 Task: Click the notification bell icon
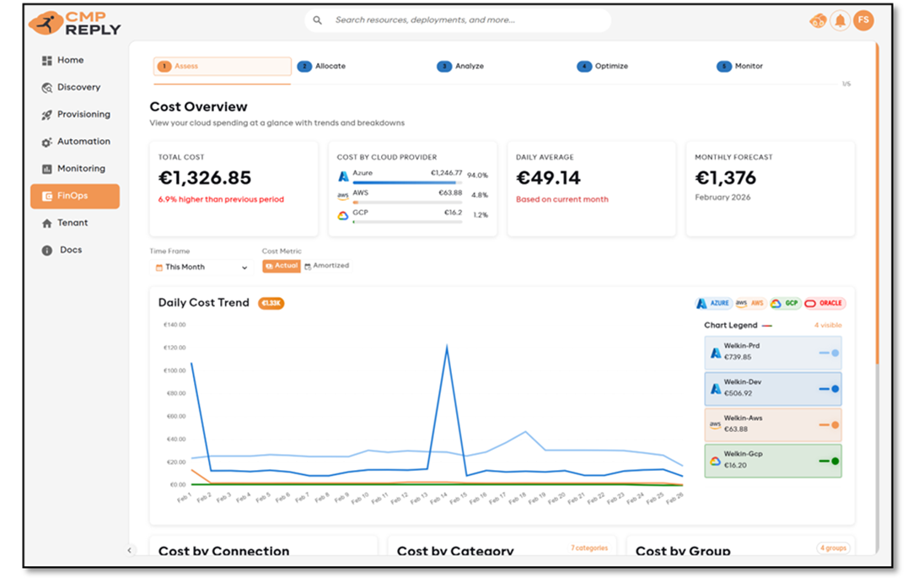840,21
